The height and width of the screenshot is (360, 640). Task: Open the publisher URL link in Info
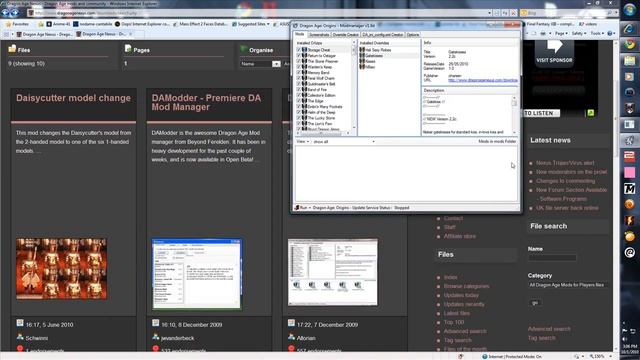[483, 80]
